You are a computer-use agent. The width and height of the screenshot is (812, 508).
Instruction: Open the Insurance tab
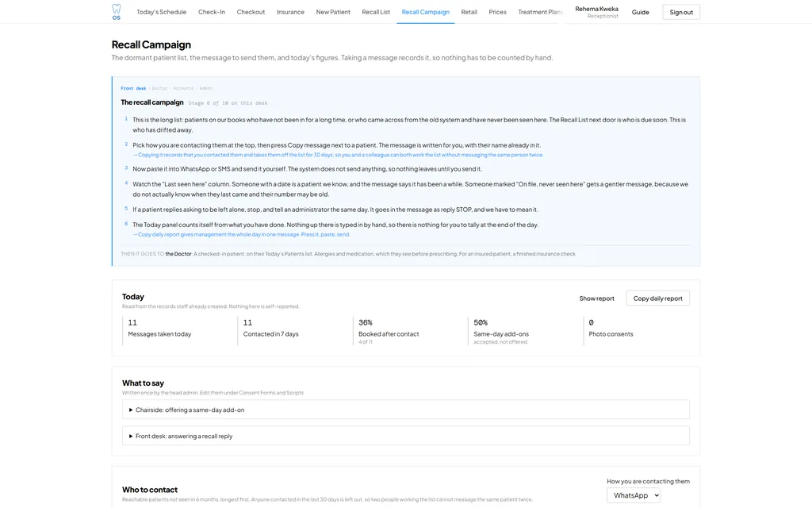tap(290, 12)
